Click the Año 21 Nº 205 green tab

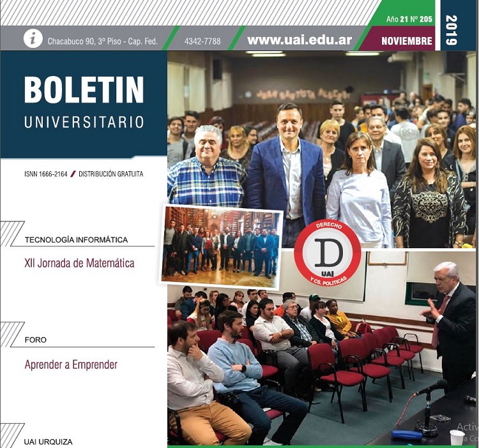(x=409, y=19)
